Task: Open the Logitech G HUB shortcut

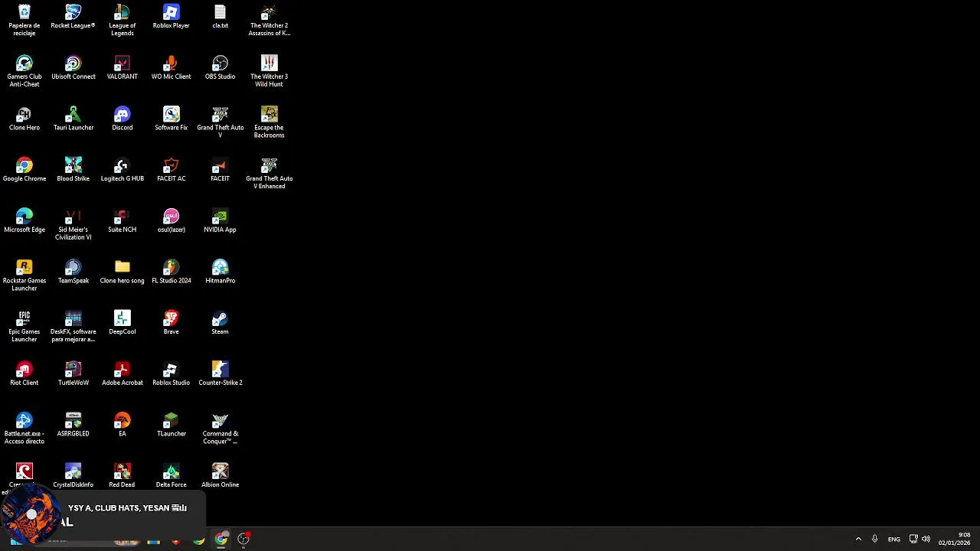Action: click(122, 170)
